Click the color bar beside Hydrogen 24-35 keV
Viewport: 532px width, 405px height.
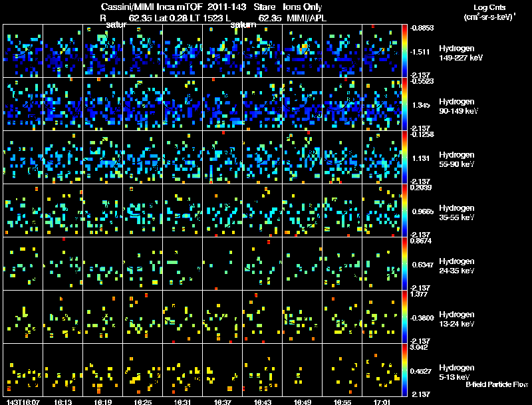click(x=404, y=263)
